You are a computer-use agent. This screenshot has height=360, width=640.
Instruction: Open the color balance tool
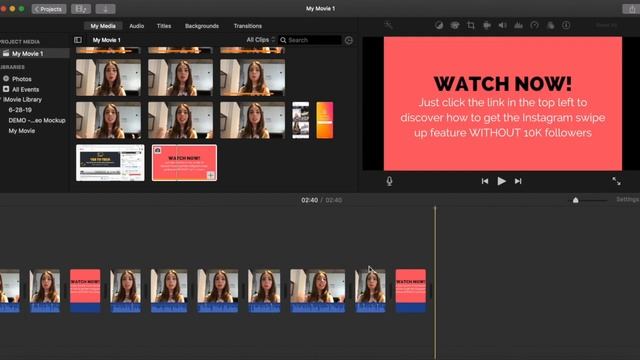439,25
